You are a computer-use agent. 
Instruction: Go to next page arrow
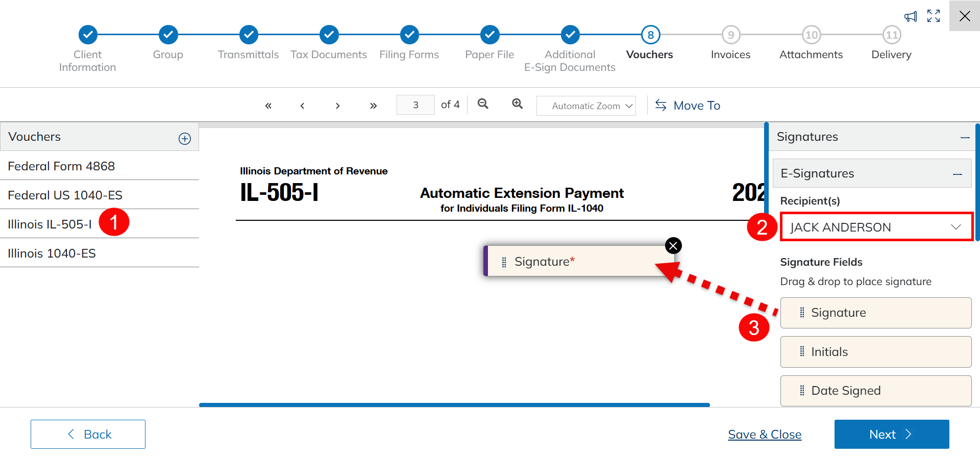337,106
